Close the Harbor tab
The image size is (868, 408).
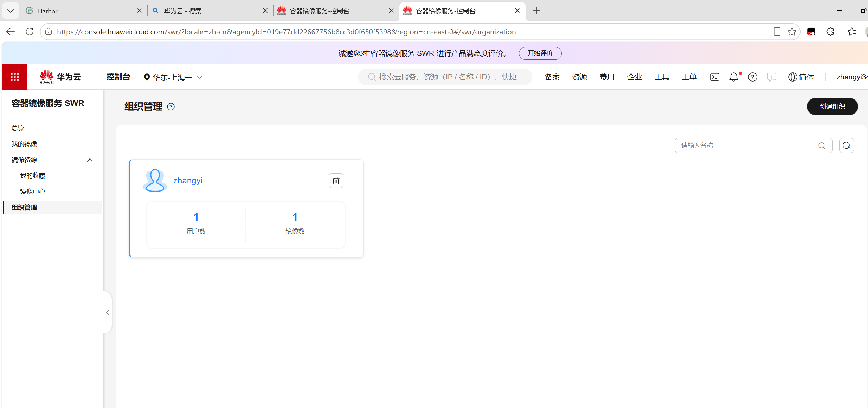pyautogui.click(x=139, y=11)
